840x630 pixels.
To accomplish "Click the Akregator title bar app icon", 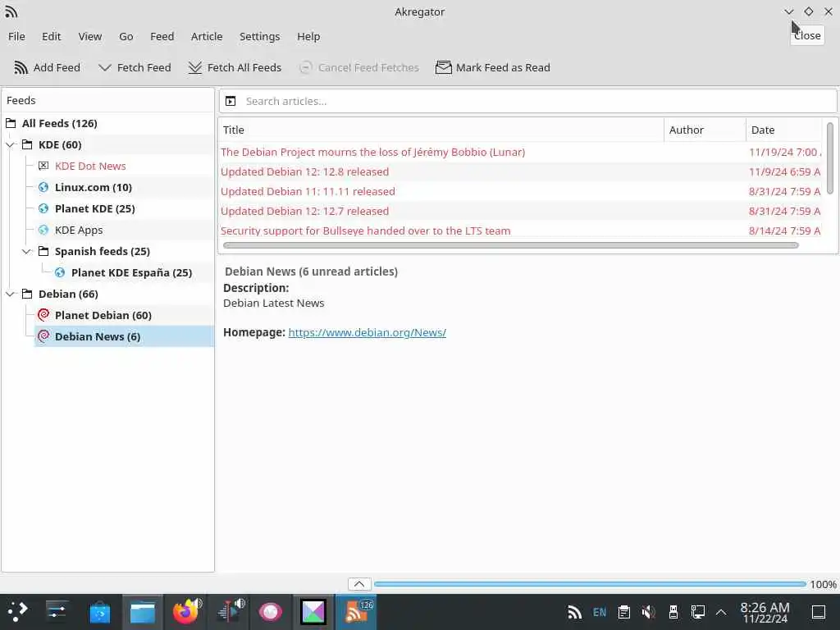I will [x=11, y=11].
